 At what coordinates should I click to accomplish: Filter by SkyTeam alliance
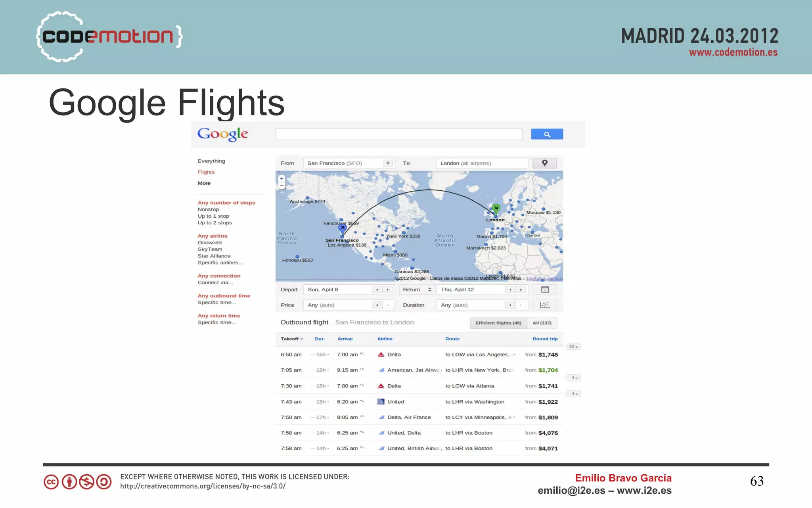[x=210, y=249]
